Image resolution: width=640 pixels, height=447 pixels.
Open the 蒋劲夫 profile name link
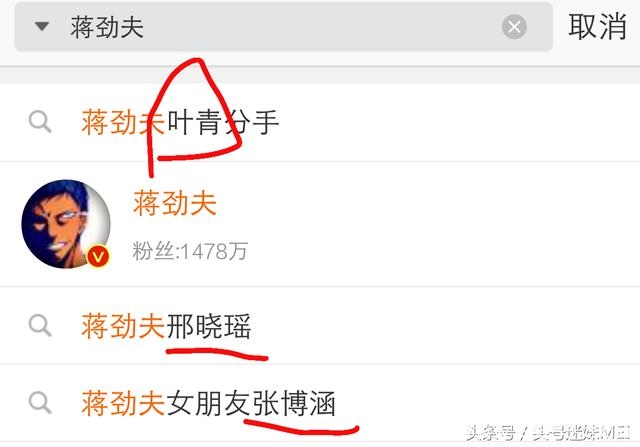175,202
